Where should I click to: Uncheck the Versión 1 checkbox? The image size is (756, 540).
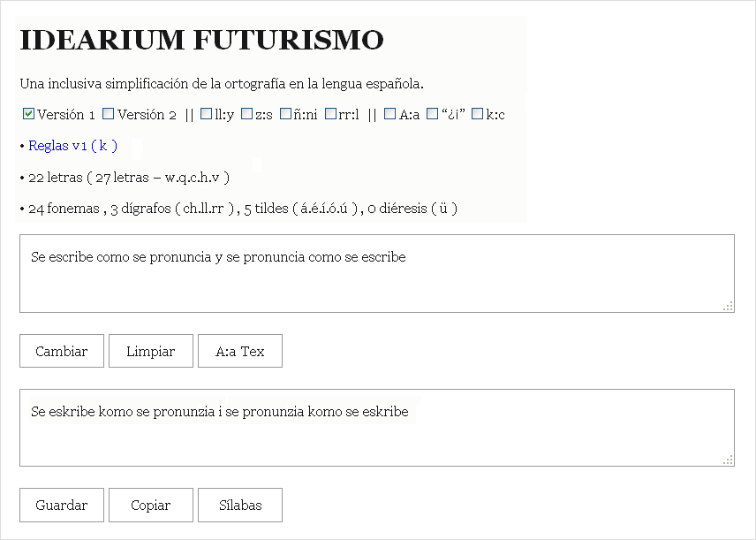28,114
